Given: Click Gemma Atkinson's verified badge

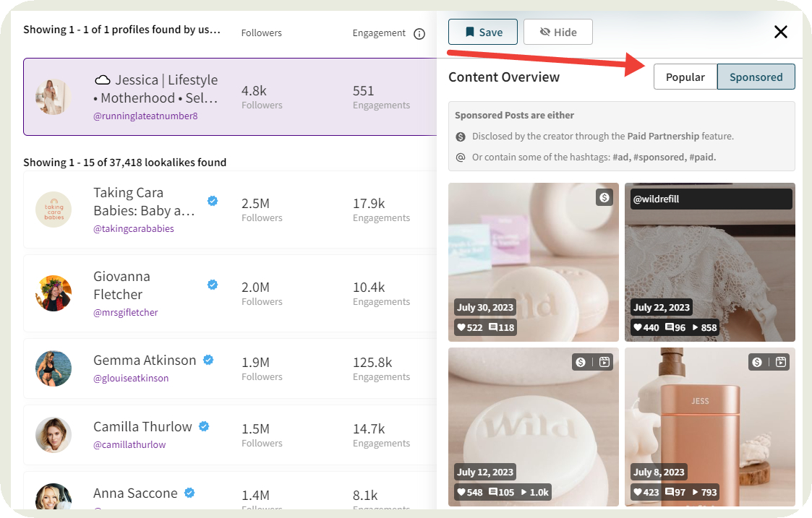Looking at the screenshot, I should 208,360.
